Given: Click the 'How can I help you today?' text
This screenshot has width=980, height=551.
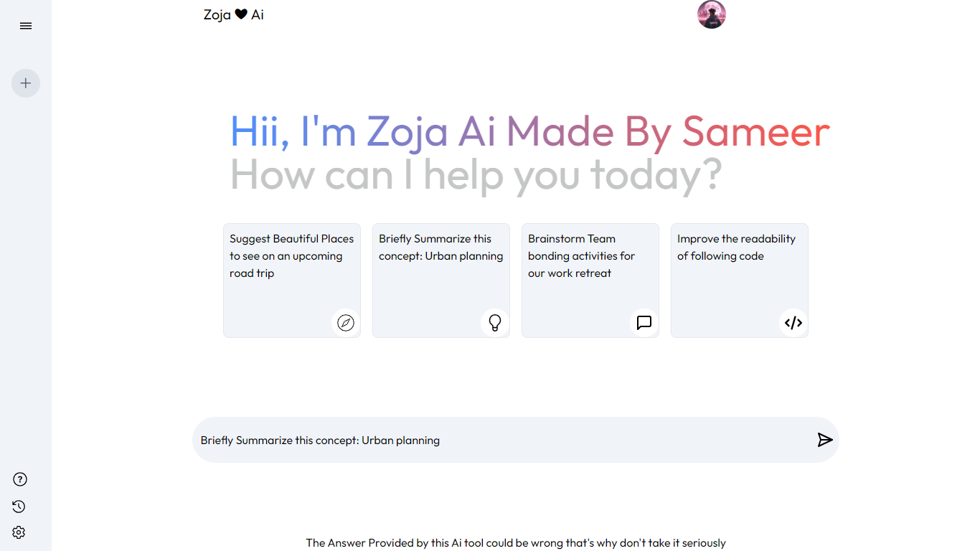Looking at the screenshot, I should click(x=475, y=175).
